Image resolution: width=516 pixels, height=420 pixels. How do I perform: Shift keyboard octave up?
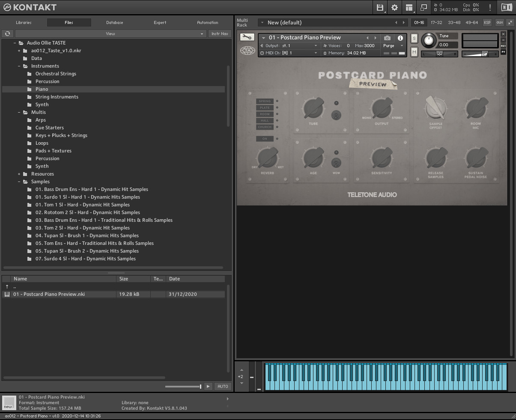click(x=241, y=370)
